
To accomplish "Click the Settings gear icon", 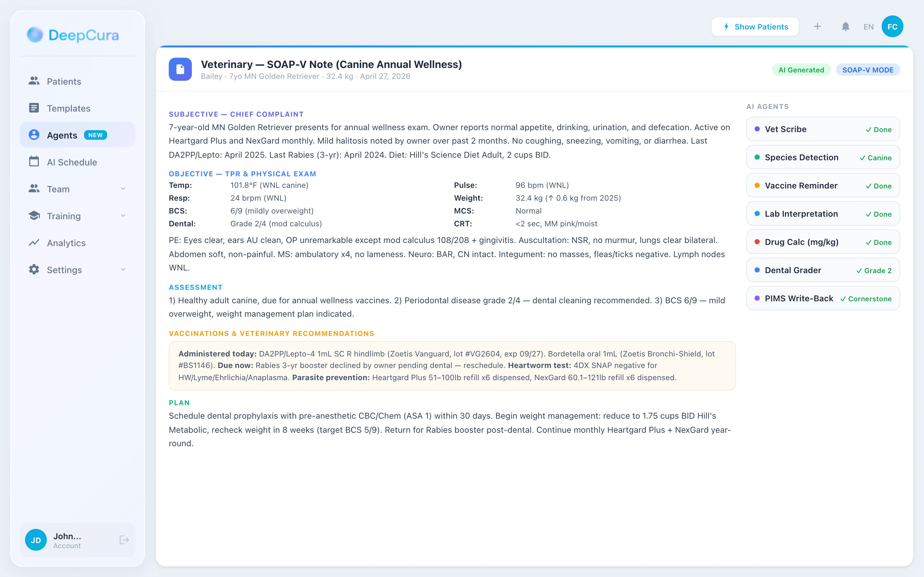I will point(34,269).
